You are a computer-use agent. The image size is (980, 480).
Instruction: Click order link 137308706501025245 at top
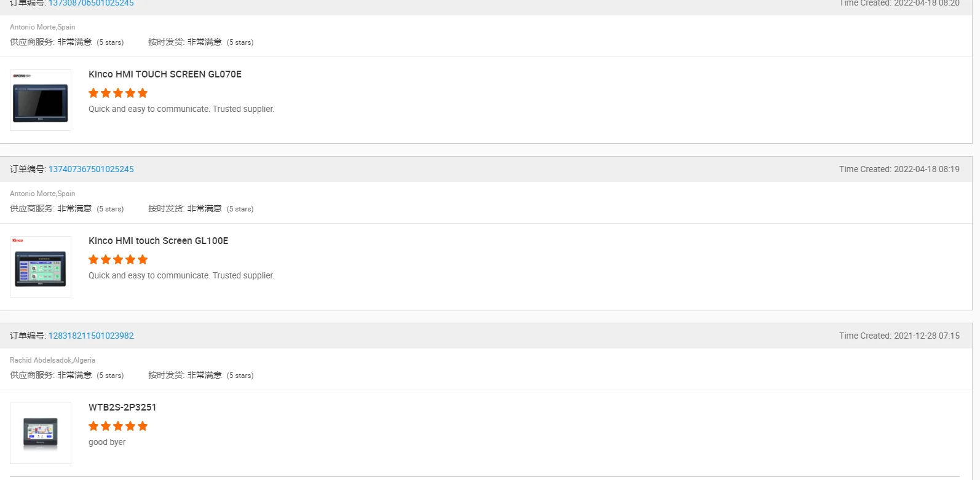[x=91, y=3]
